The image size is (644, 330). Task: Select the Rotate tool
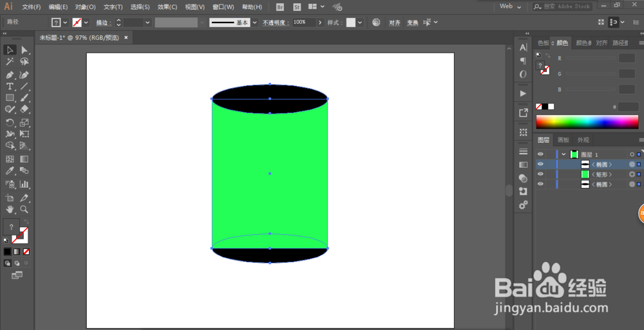10,122
